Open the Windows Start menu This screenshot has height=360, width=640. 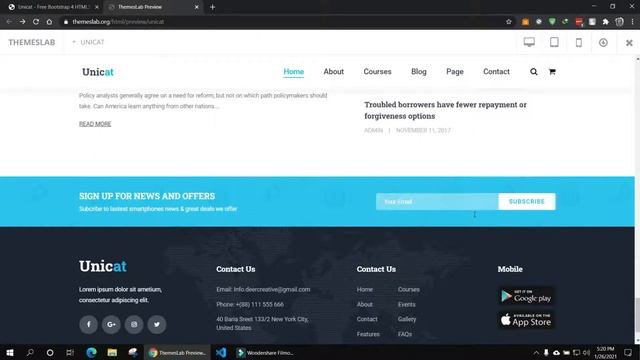point(10,352)
